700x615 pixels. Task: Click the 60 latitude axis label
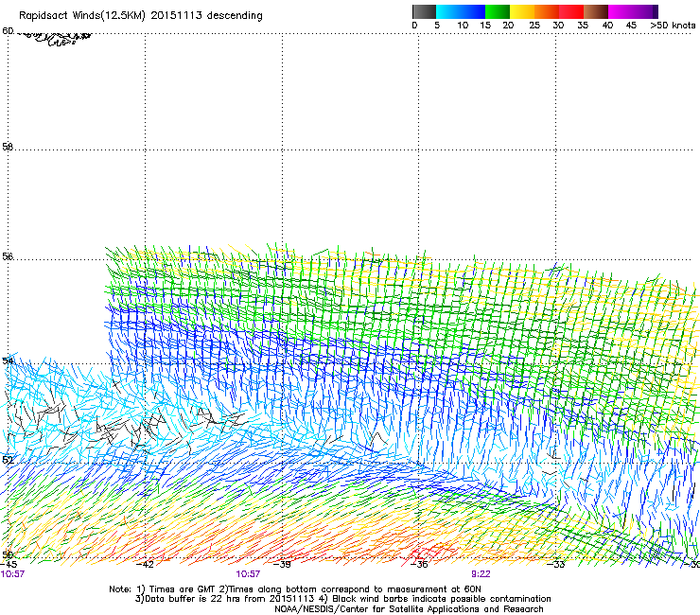click(8, 31)
